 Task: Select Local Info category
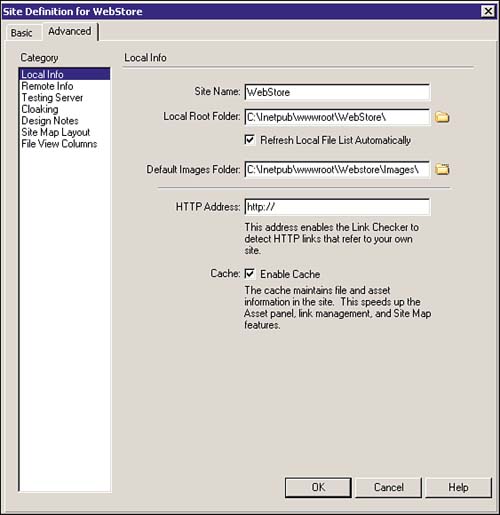(65, 74)
